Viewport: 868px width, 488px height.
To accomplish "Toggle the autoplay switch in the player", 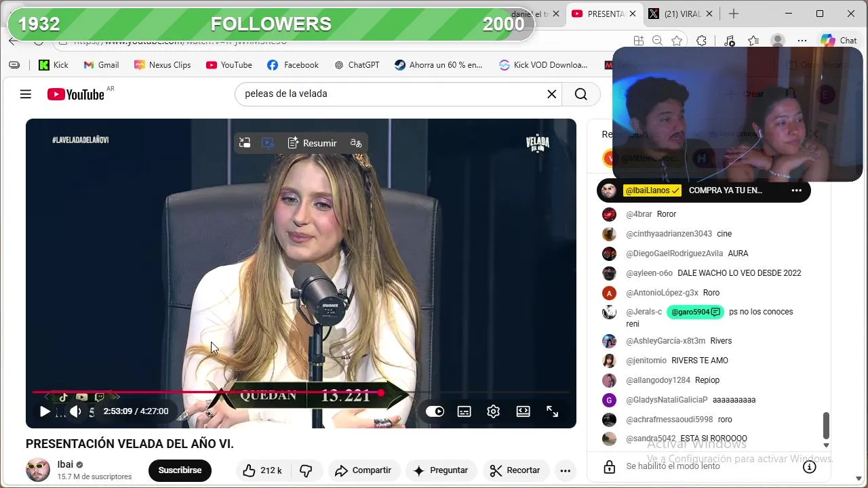I will [435, 411].
